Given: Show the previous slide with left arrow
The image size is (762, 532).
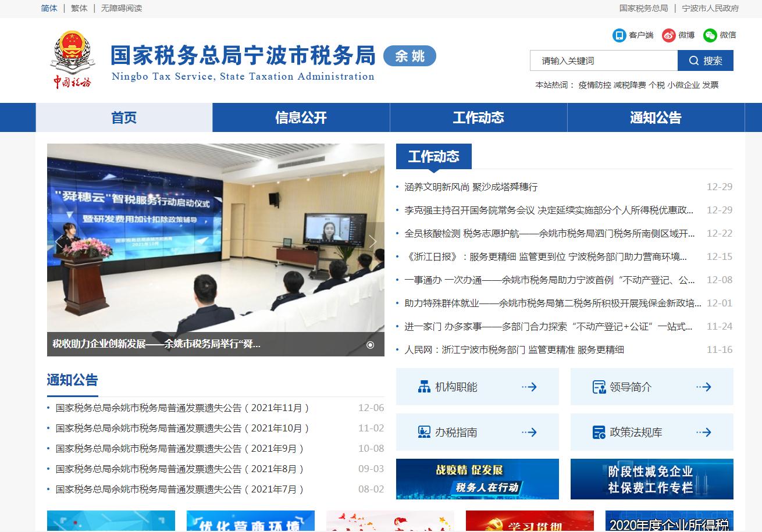Looking at the screenshot, I should (59, 242).
